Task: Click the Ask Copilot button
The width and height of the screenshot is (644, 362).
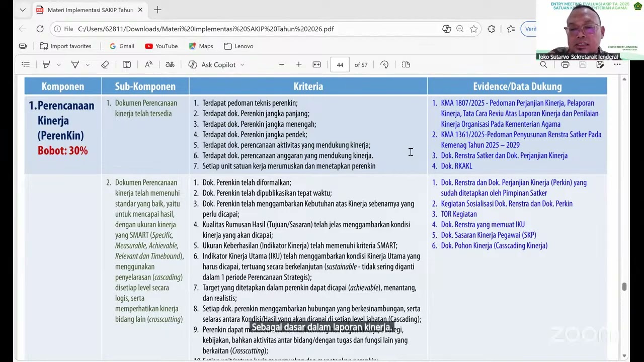Action: 212,64
